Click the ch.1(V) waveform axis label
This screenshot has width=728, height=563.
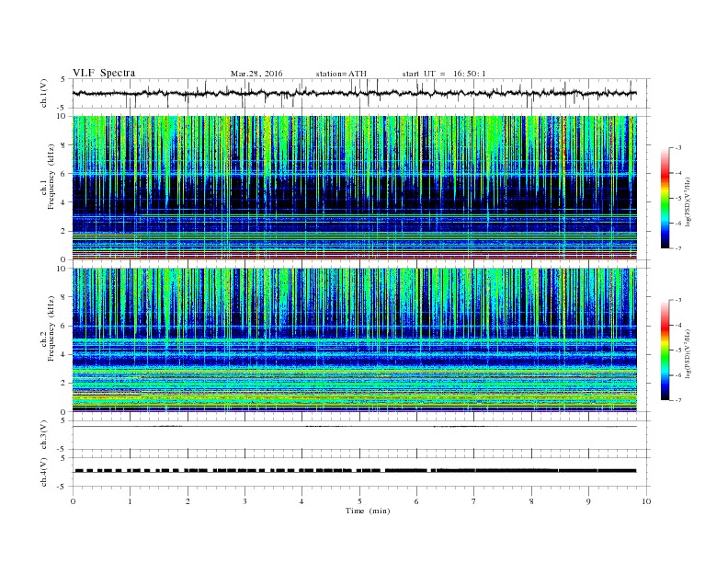(x=44, y=93)
